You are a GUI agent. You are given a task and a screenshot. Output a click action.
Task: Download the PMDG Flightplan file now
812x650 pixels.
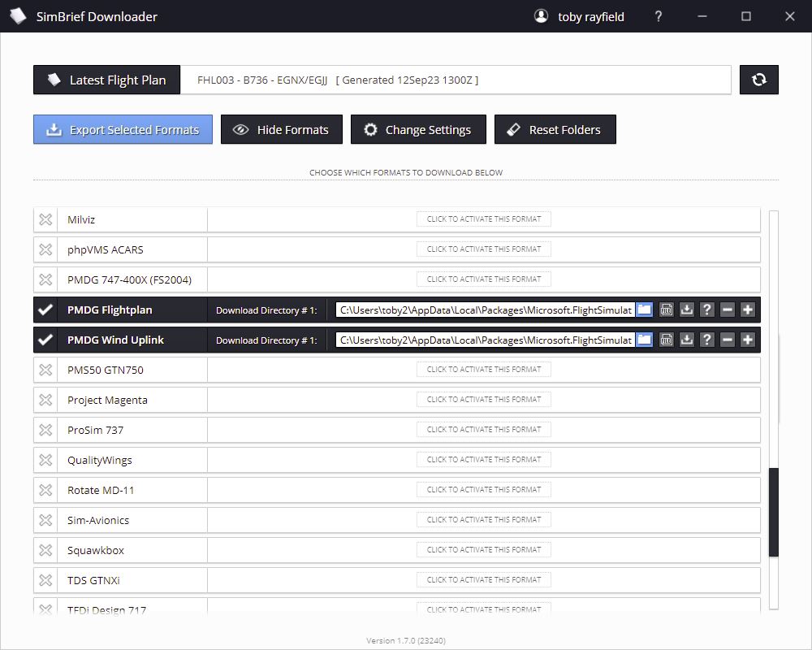pyautogui.click(x=686, y=310)
